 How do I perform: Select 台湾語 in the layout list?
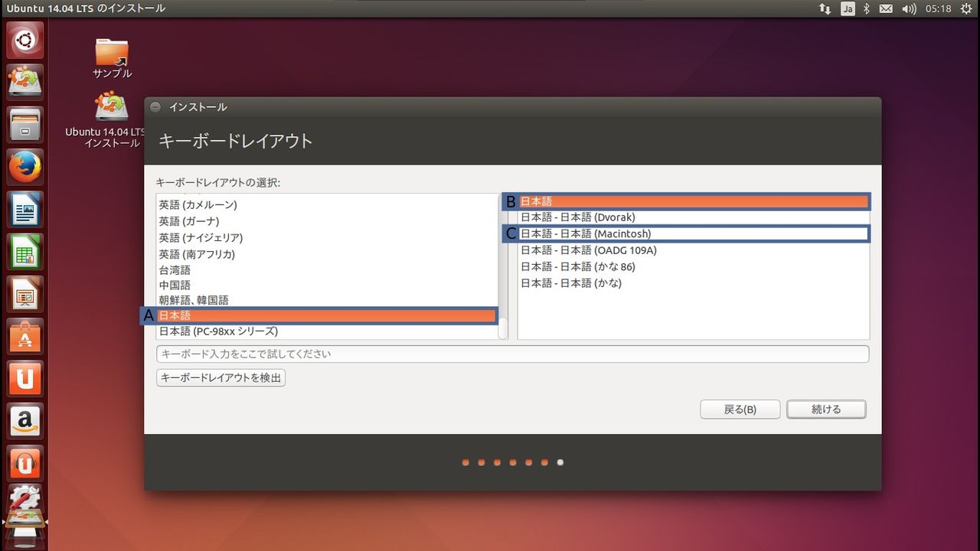click(327, 270)
